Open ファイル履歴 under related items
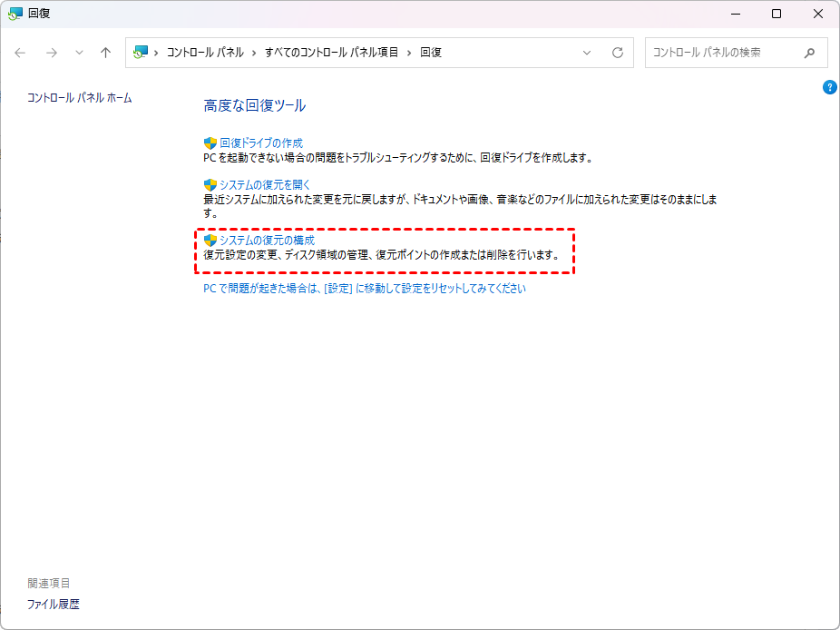The image size is (840, 630). tap(54, 604)
